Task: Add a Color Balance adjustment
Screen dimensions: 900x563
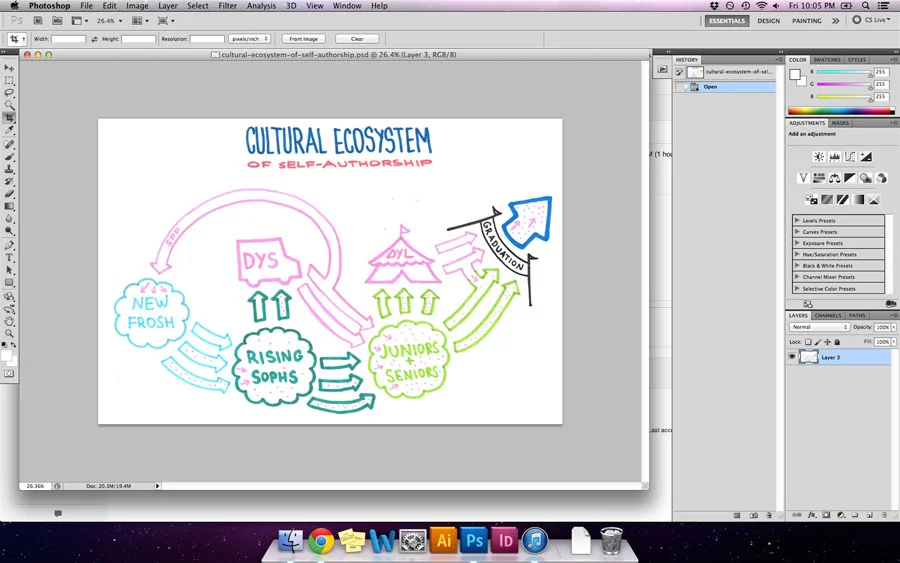Action: [x=835, y=178]
